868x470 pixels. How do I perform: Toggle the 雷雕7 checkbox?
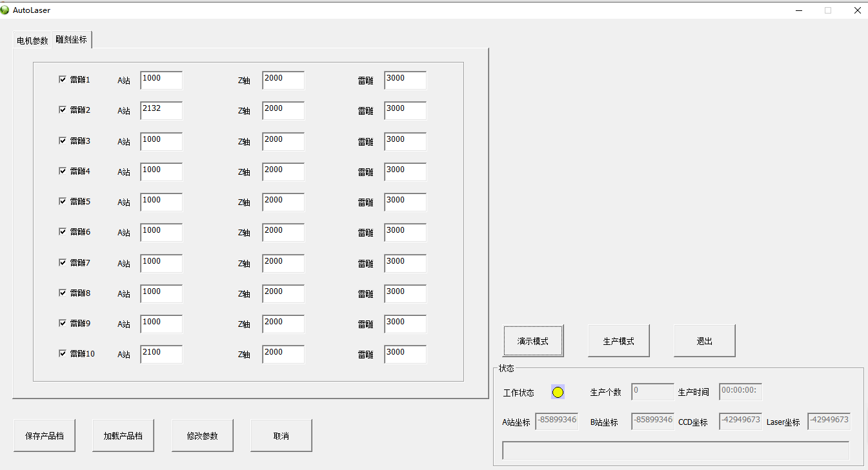click(x=63, y=262)
